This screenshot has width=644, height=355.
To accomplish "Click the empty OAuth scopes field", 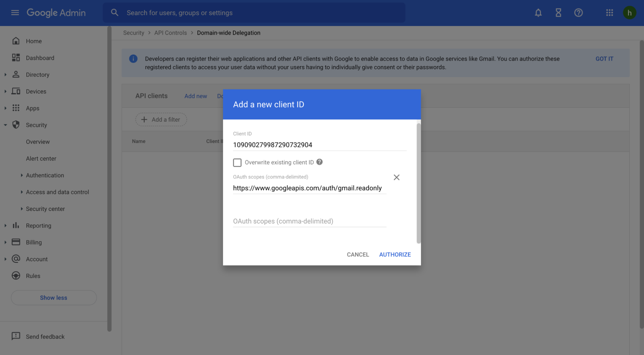I will pyautogui.click(x=310, y=221).
